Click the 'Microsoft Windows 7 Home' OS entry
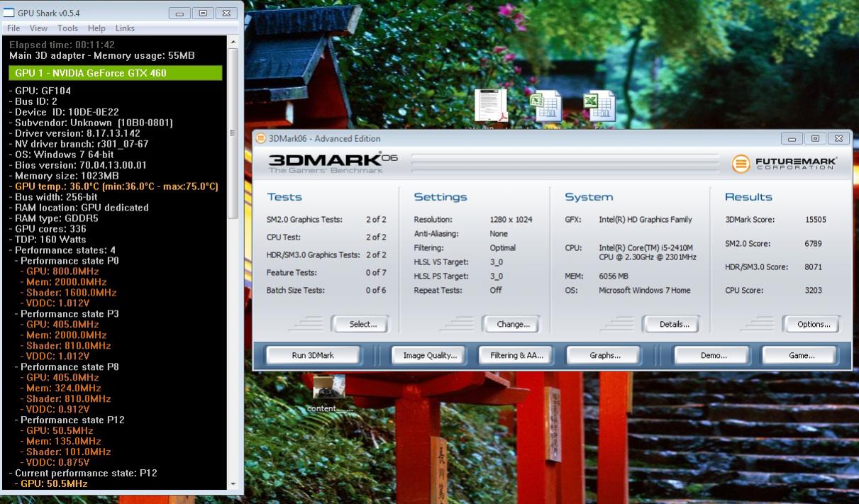Image resolution: width=859 pixels, height=504 pixels. [644, 291]
